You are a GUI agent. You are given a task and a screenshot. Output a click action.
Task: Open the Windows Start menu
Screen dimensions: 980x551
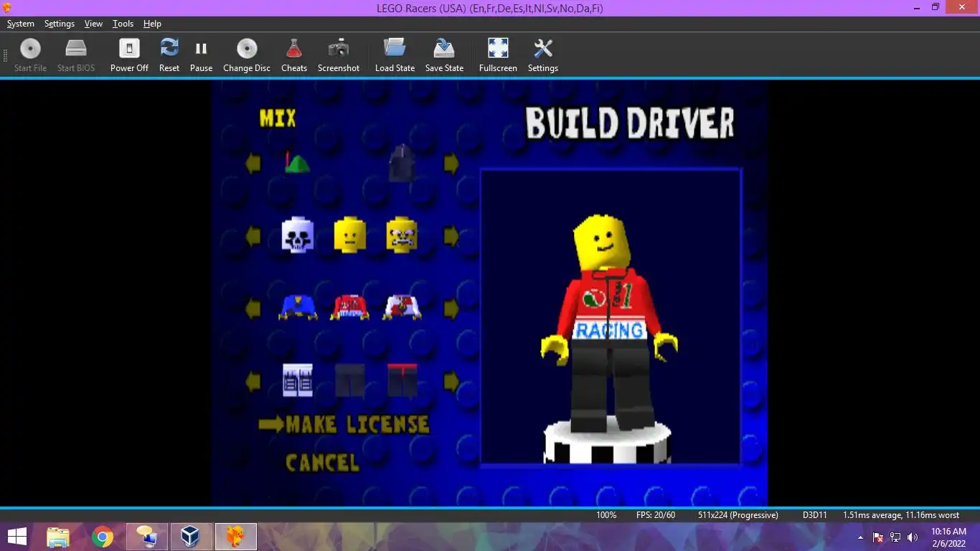17,536
